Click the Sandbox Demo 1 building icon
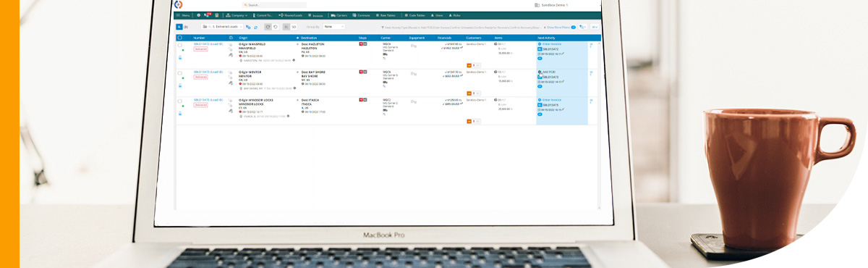The image size is (868, 268). [x=537, y=5]
